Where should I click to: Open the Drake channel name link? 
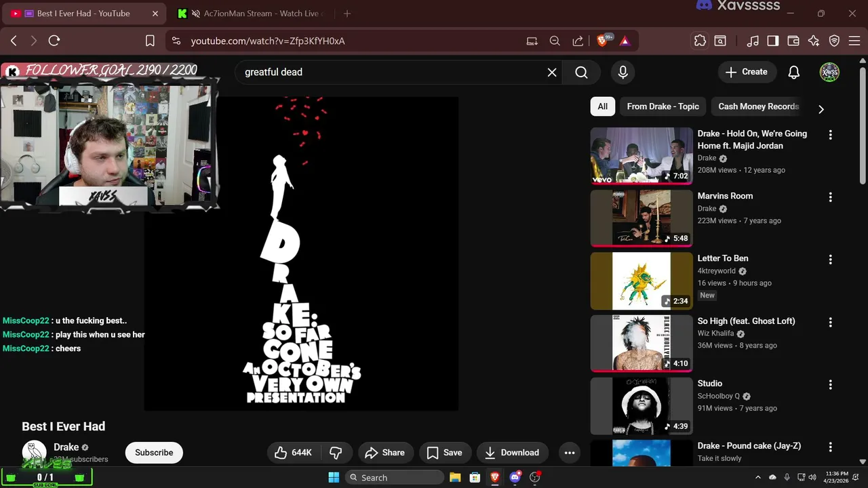tap(66, 447)
